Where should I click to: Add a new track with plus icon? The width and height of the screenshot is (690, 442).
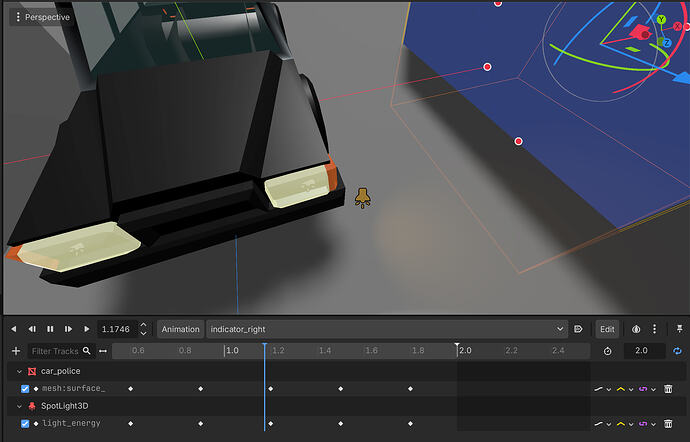(x=16, y=351)
